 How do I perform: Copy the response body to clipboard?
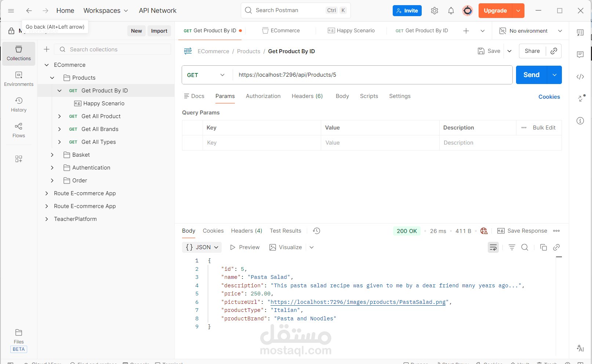pyautogui.click(x=544, y=247)
